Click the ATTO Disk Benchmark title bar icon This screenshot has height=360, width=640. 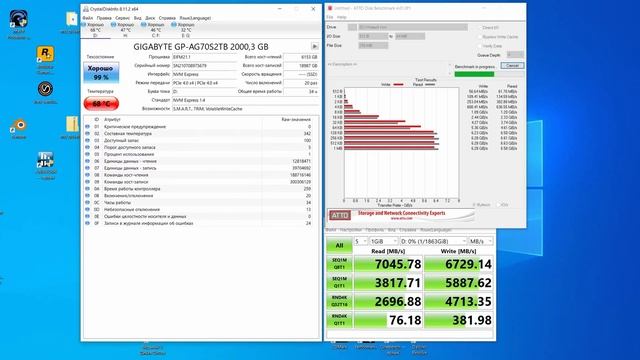coord(330,8)
